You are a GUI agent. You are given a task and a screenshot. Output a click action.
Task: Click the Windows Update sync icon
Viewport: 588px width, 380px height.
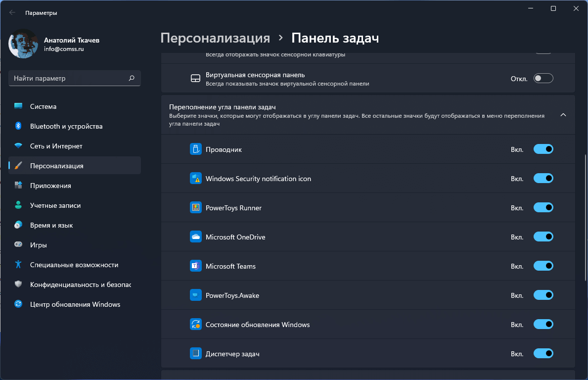(x=18, y=304)
